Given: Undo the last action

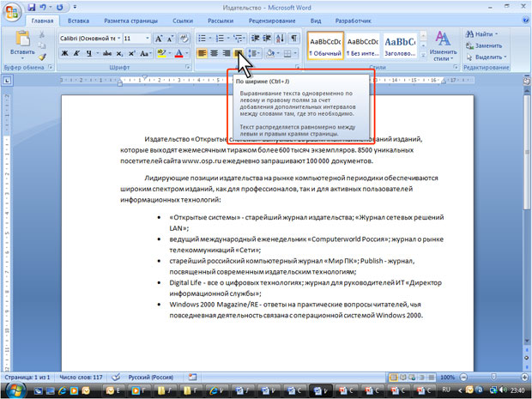Looking at the screenshot, I should (43, 7).
